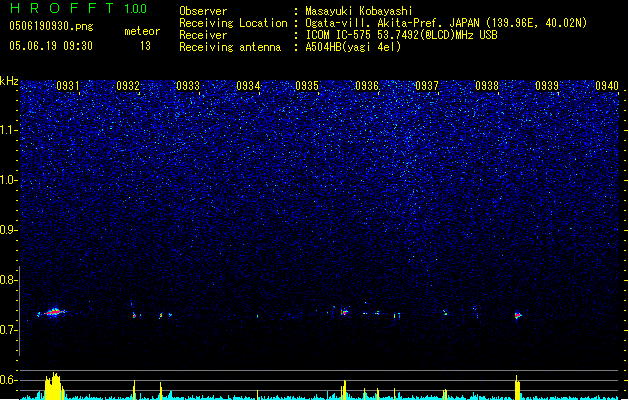Click the 0938 time marker
Image resolution: width=629 pixels, height=400 pixels.
[x=487, y=86]
